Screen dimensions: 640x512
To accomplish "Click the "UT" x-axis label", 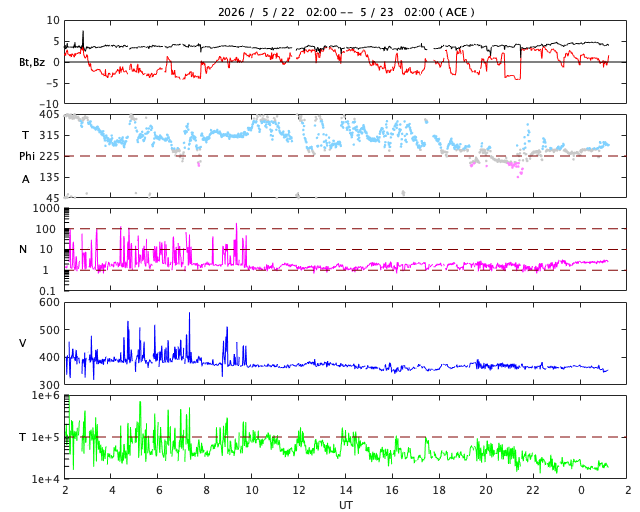I will (x=346, y=505).
